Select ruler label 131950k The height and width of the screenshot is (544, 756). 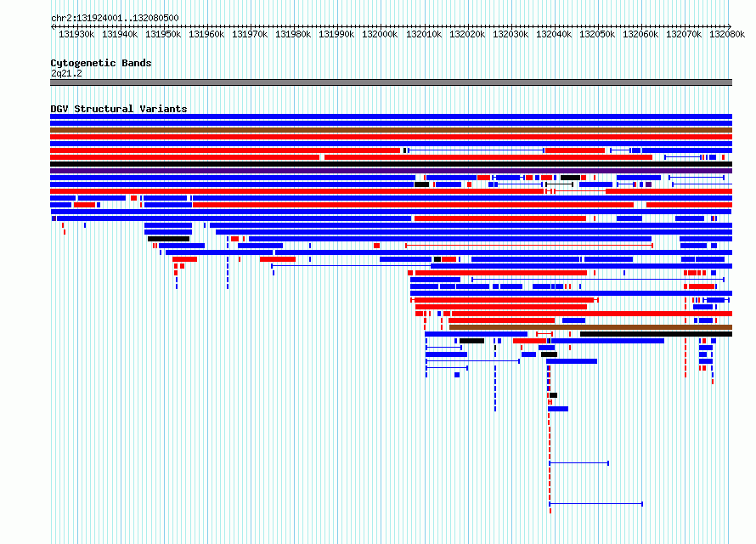click(163, 34)
